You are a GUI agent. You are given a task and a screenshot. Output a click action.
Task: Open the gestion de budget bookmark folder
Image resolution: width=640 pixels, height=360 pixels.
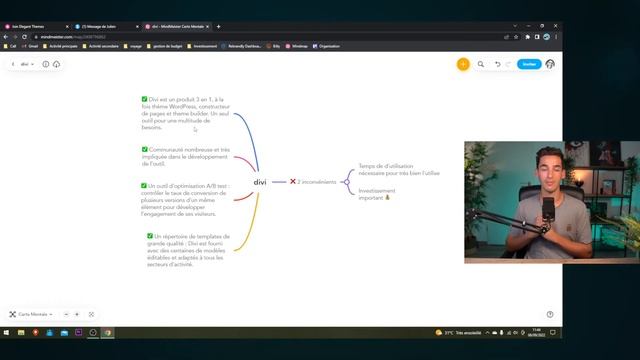164,46
